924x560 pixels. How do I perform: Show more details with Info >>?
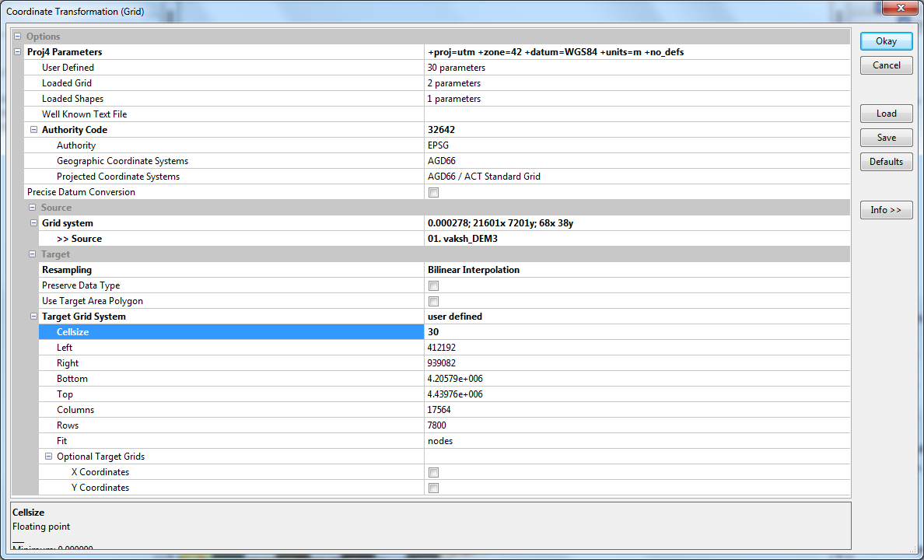887,211
